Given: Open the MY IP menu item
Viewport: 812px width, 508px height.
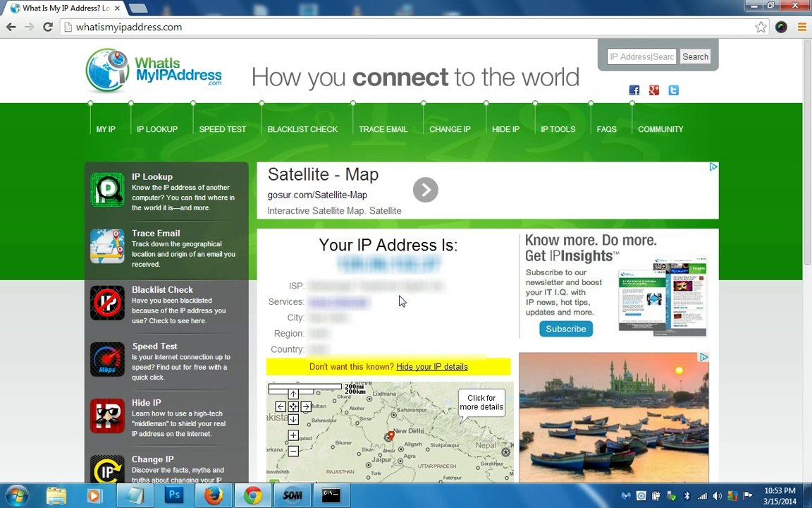Looking at the screenshot, I should [x=106, y=129].
